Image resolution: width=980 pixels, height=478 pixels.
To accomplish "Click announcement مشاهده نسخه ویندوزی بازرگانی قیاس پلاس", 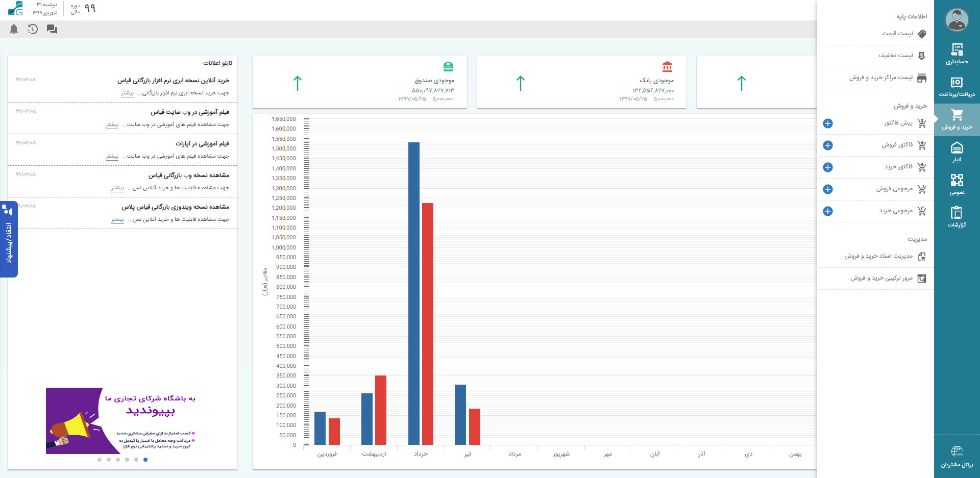I will click(175, 207).
